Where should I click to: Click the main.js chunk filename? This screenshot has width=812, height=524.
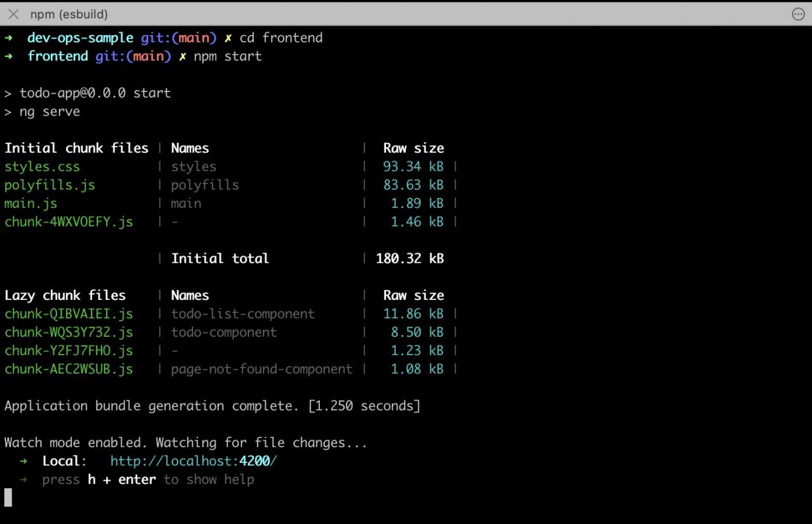pyautogui.click(x=30, y=204)
